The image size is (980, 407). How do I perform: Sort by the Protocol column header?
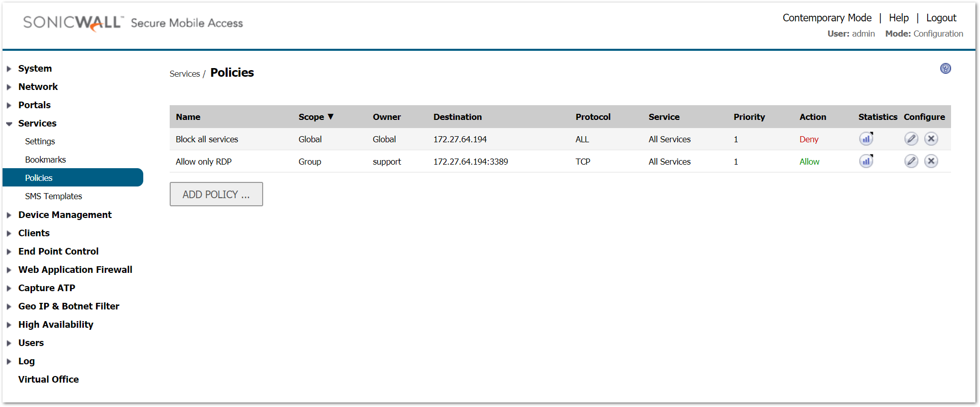click(x=593, y=117)
